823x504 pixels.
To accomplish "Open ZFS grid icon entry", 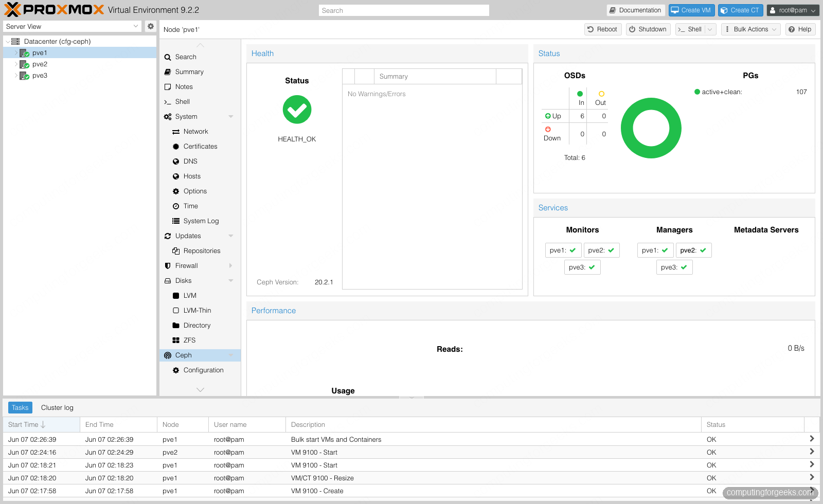I will click(x=176, y=340).
